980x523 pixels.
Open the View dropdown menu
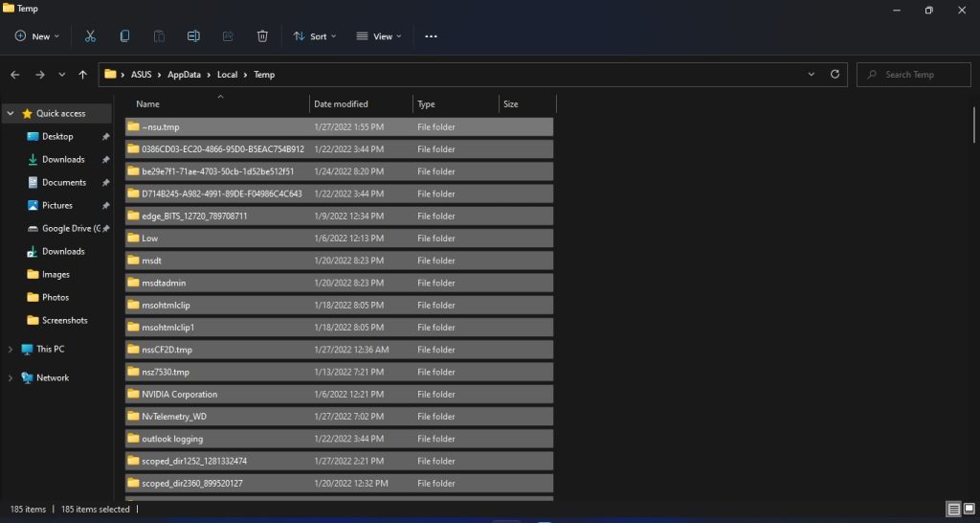pos(379,36)
